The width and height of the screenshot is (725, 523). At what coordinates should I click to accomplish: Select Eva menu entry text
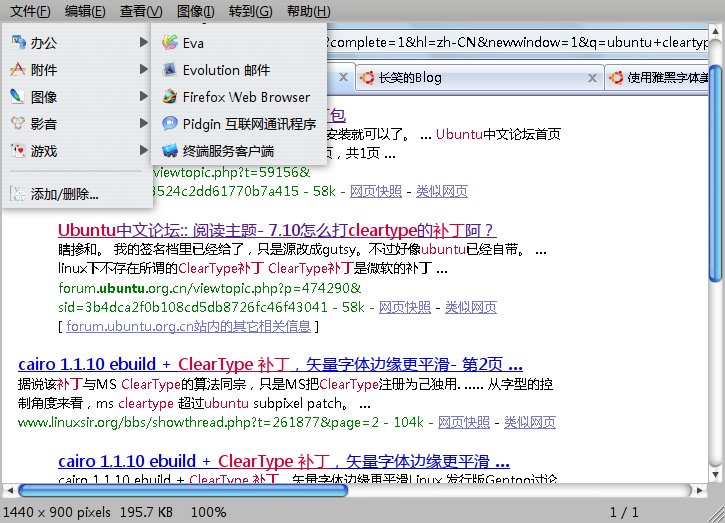coord(193,43)
